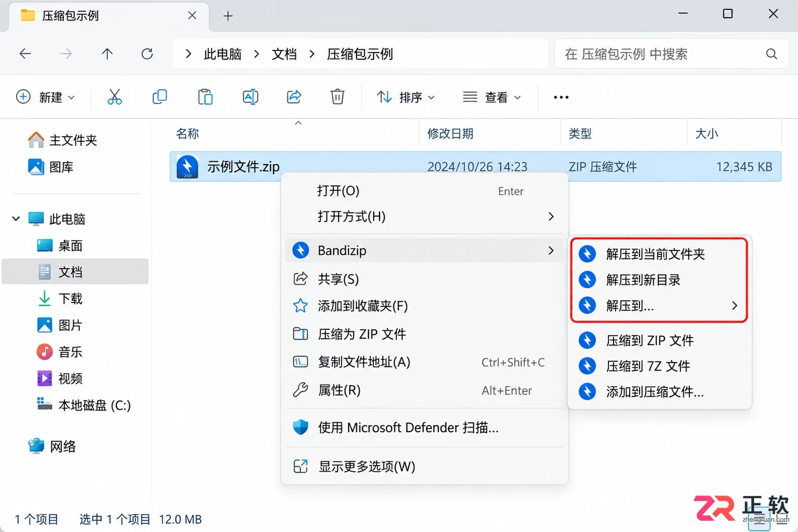Click 共享(S) in context menu
Screen dimensions: 798x532
click(x=424, y=279)
